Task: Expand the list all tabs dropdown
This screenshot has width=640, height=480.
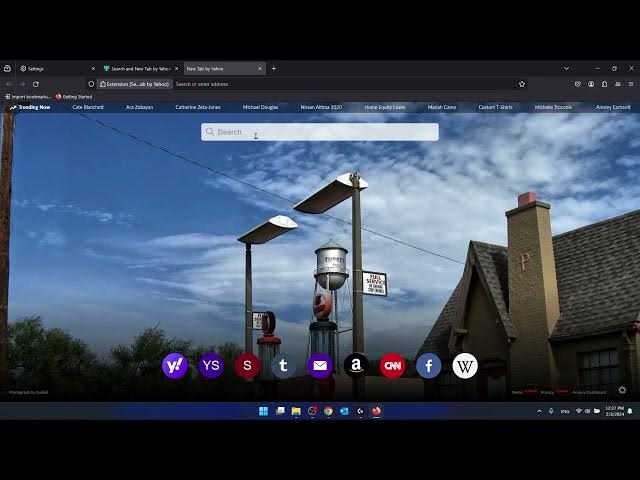Action: pos(567,68)
